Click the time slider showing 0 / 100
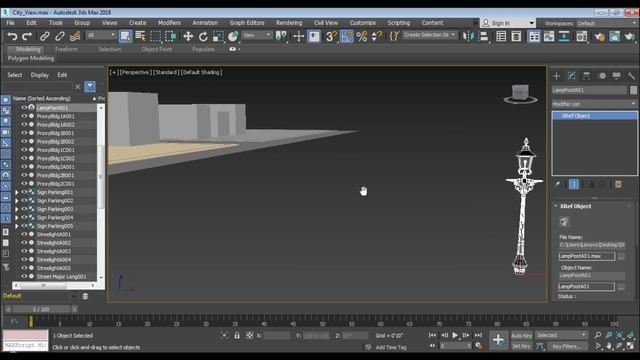The height and width of the screenshot is (360, 640). click(x=41, y=309)
